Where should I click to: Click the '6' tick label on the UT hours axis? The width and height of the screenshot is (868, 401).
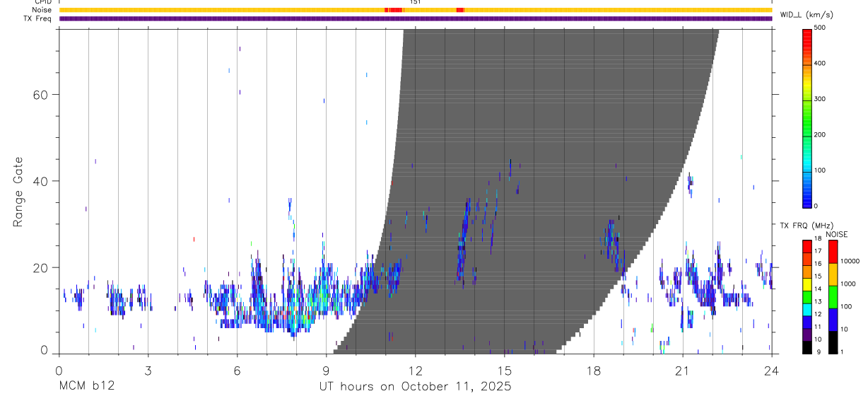237,370
